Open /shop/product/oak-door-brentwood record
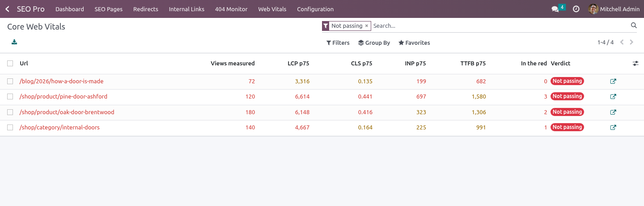 coord(67,112)
